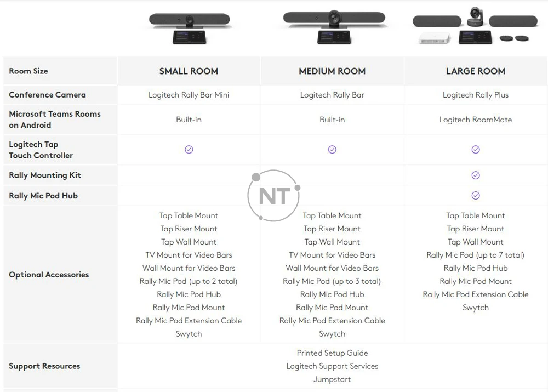
Task: Click Rally Mic Pod (up to 7 total)
Action: 476,255
